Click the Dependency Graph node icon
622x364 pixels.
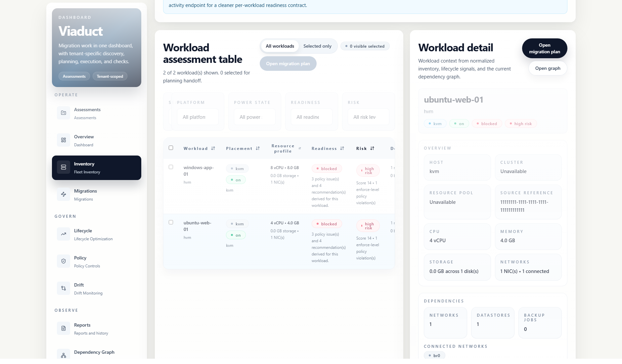point(64,355)
